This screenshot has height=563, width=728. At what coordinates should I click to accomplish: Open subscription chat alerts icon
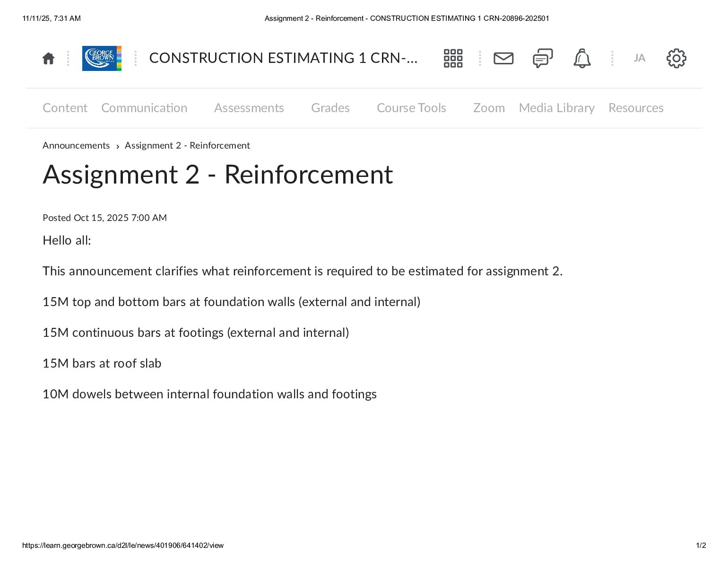[543, 58]
